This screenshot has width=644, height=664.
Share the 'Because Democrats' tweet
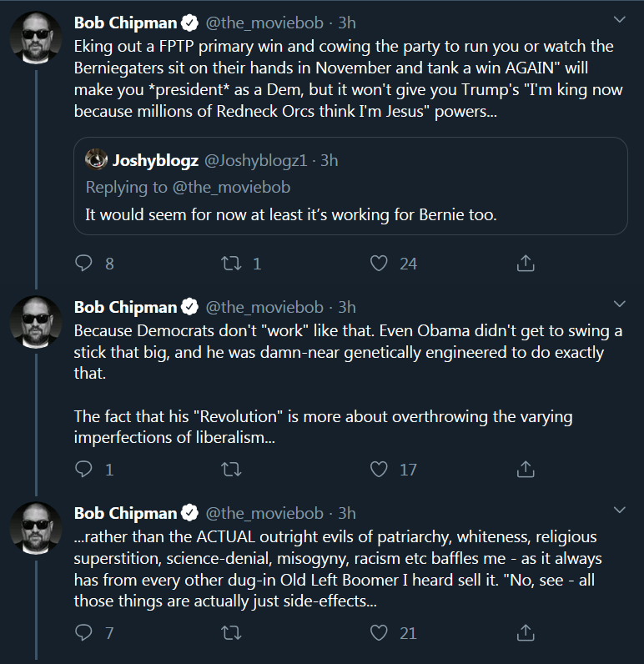[526, 469]
